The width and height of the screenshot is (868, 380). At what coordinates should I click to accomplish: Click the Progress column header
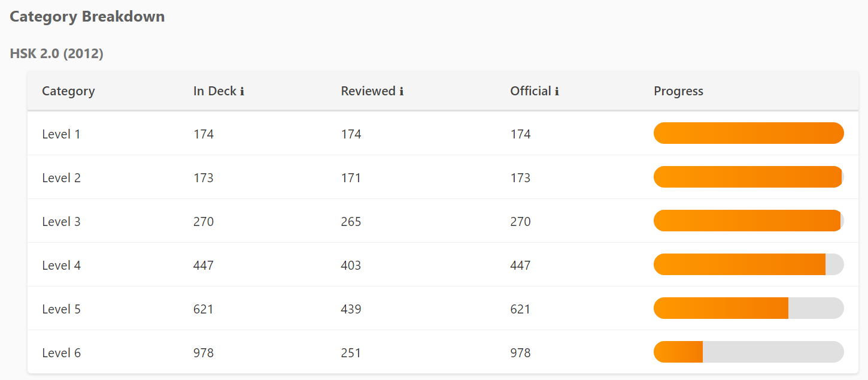coord(678,91)
